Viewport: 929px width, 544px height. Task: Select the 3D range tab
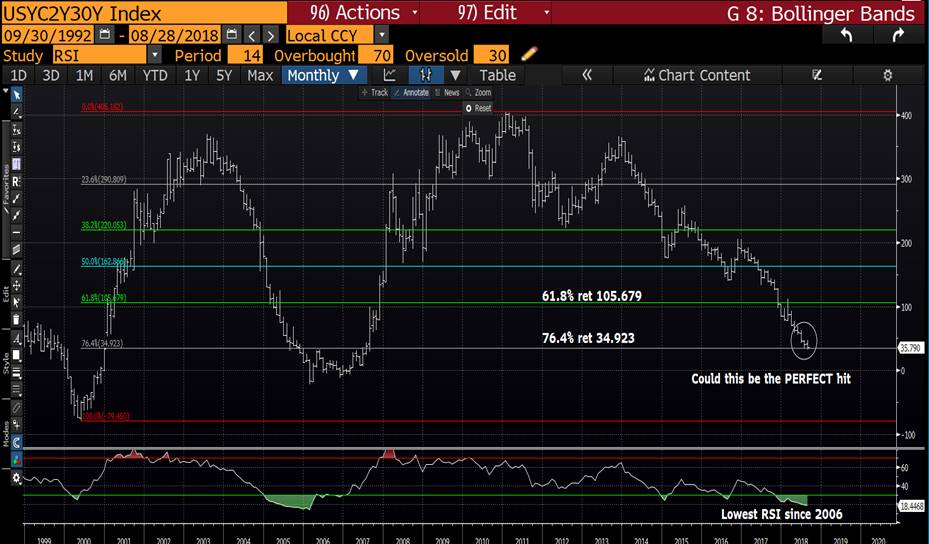[51, 75]
